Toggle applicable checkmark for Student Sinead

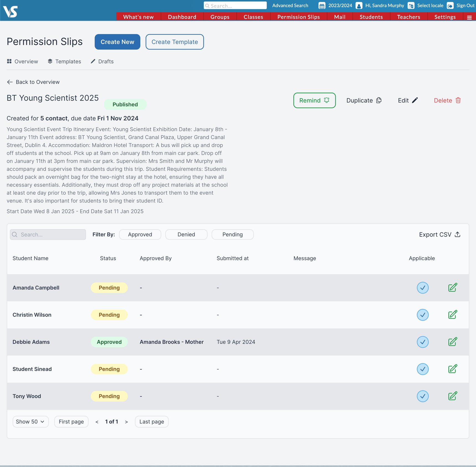(423, 369)
